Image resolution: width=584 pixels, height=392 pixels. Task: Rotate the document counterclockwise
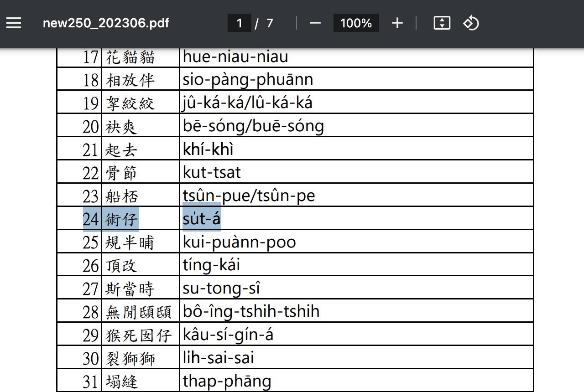(x=471, y=23)
